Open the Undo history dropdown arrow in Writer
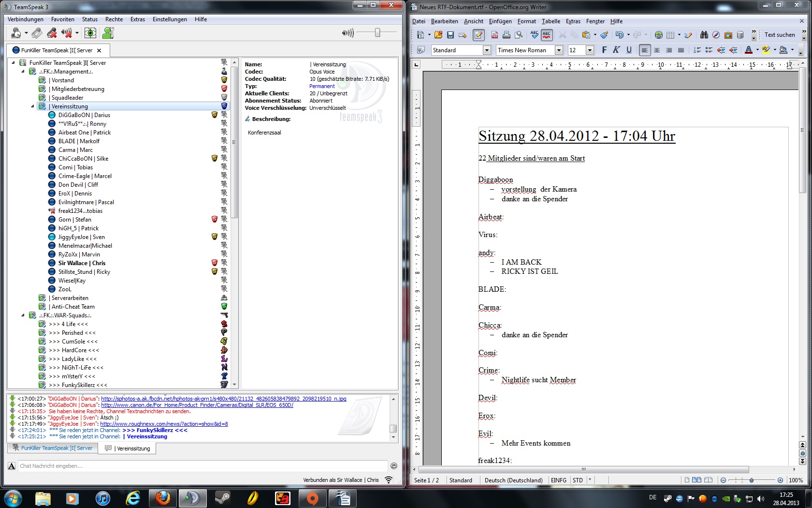The width and height of the screenshot is (812, 508). (x=628, y=35)
